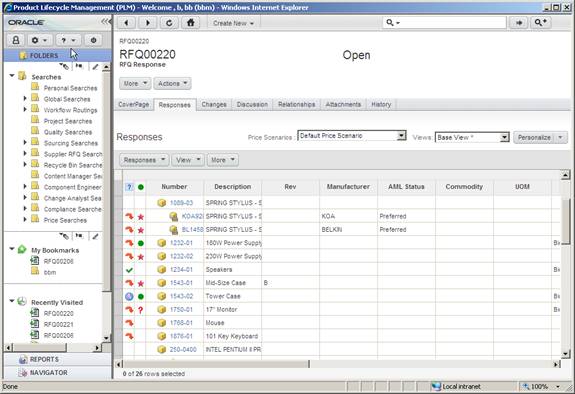575x394 pixels.
Task: Click the user profile icon
Action: pos(16,40)
